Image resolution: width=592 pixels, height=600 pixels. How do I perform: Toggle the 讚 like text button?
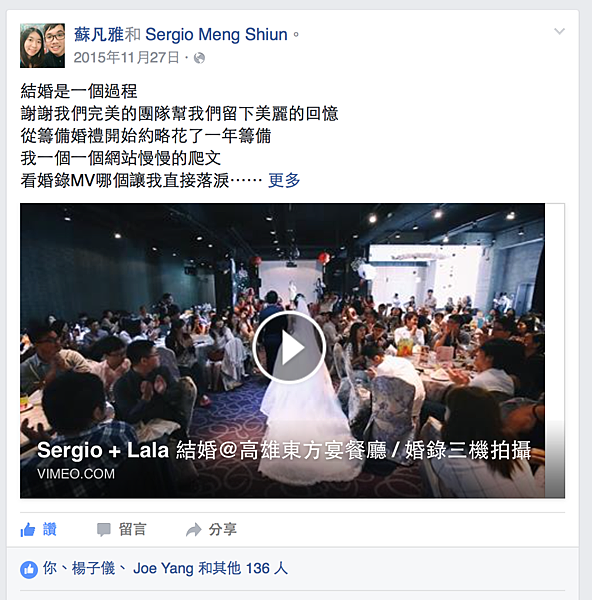pyautogui.click(x=50, y=530)
